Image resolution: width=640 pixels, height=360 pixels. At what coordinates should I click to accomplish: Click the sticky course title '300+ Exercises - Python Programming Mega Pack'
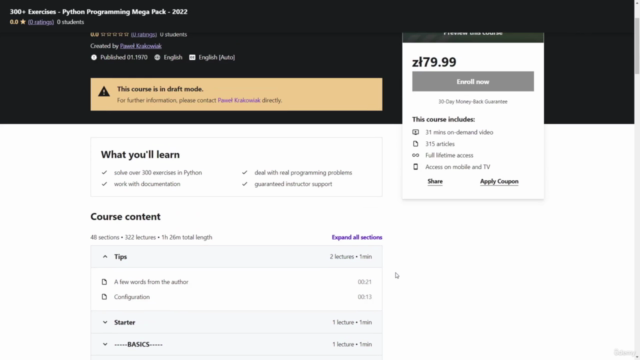tap(99, 12)
